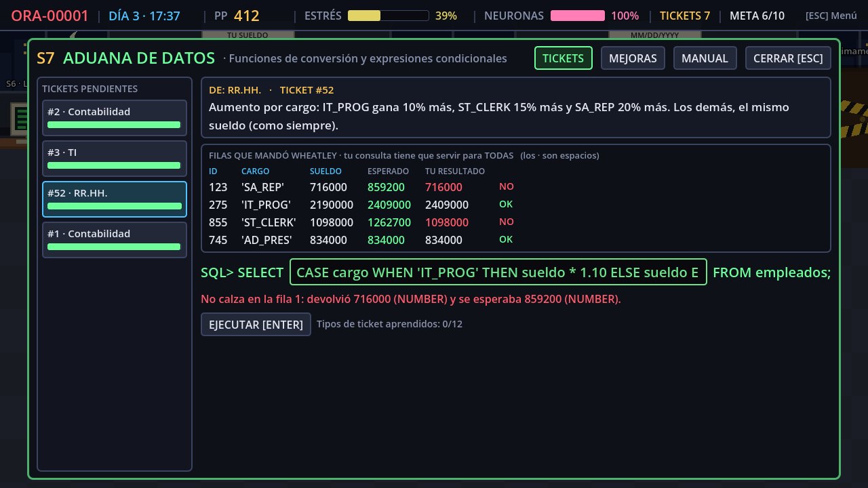This screenshot has width=868, height=488.
Task: Open the TICKETS tab
Action: 564,58
